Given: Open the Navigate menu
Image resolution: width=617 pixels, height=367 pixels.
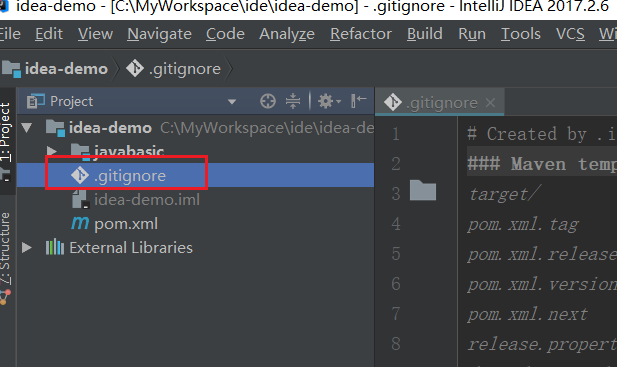Looking at the screenshot, I should 159,34.
